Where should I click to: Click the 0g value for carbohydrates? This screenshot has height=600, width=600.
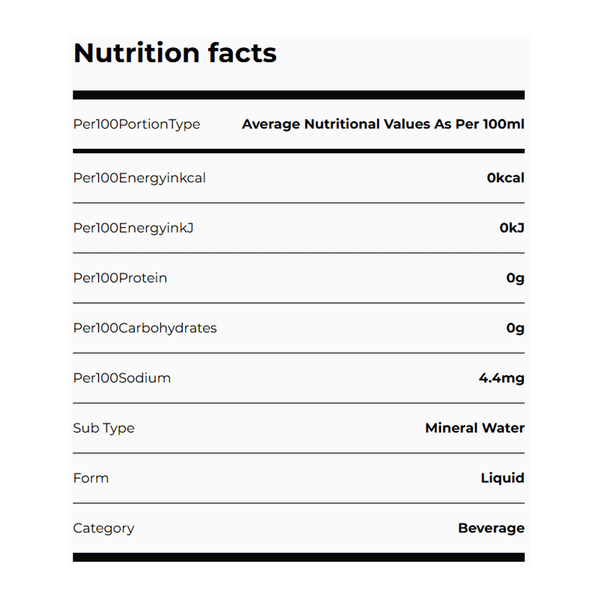(x=515, y=328)
